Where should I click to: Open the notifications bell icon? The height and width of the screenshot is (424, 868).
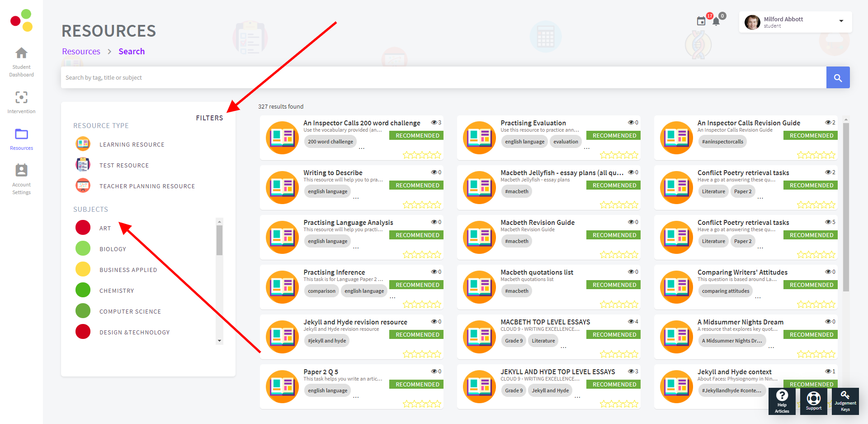tap(716, 21)
